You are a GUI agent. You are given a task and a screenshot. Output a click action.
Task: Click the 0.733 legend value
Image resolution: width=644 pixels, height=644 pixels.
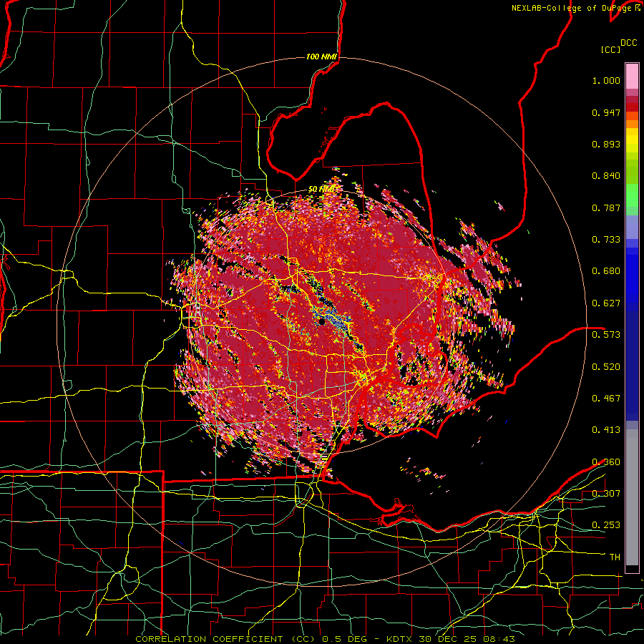(x=606, y=240)
